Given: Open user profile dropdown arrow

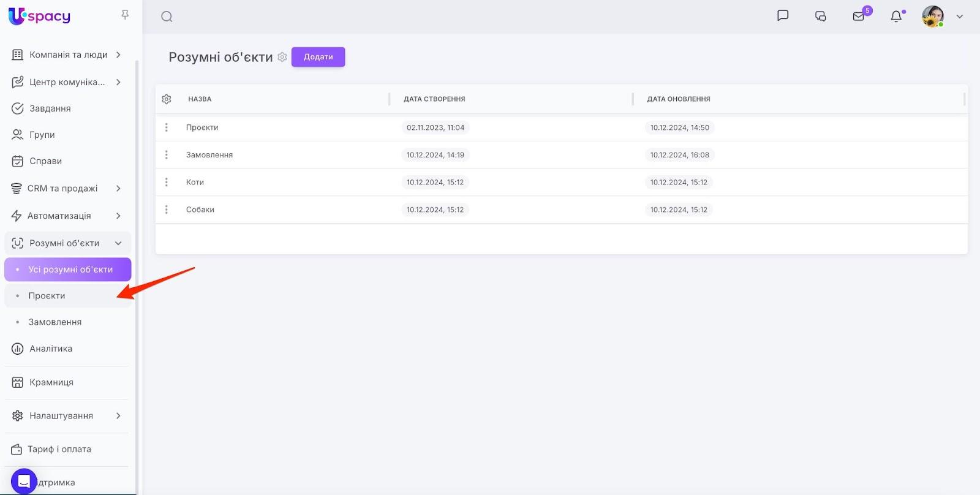Looking at the screenshot, I should pos(960,17).
